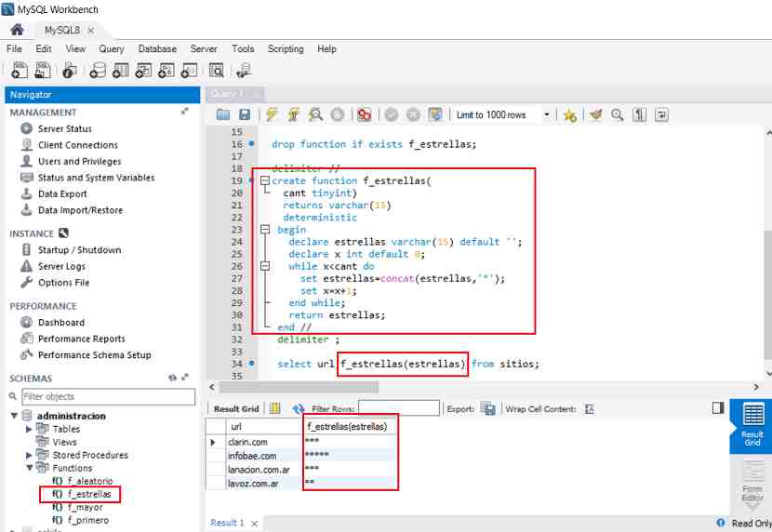Run explain plan for the statement

pos(315,114)
